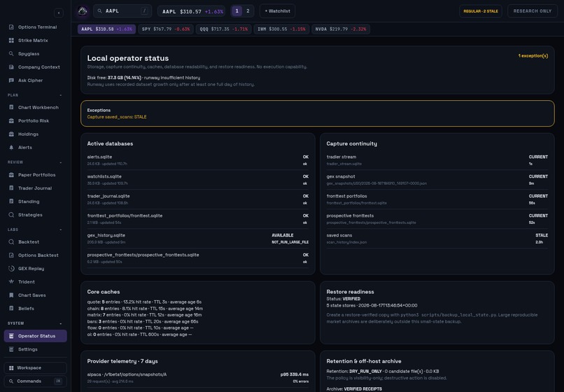Image resolution: width=564 pixels, height=392 pixels.
Task: Click the Chart Saves bookmark icon
Action: [11, 295]
